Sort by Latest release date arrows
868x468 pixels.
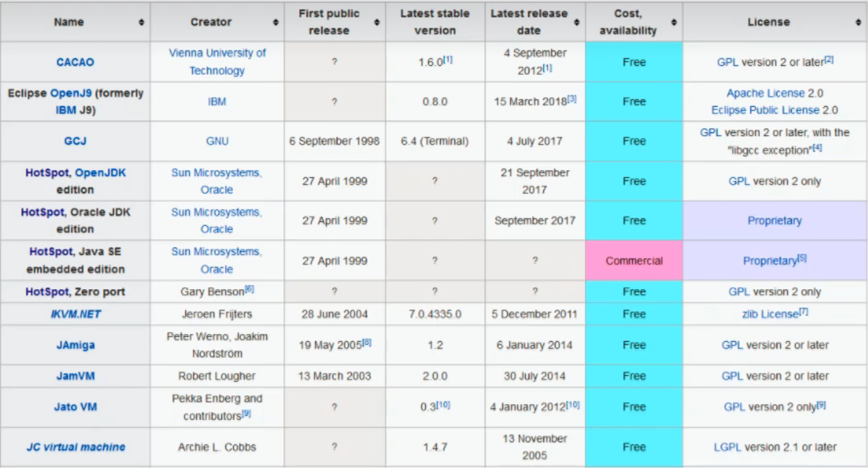(577, 22)
